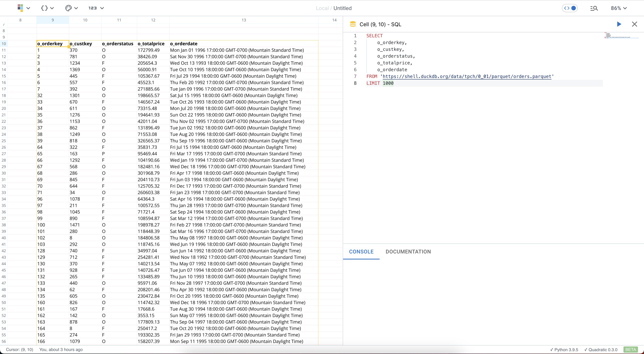Select column 13 header
Viewport: 644px width, 354px height.
tap(243, 20)
